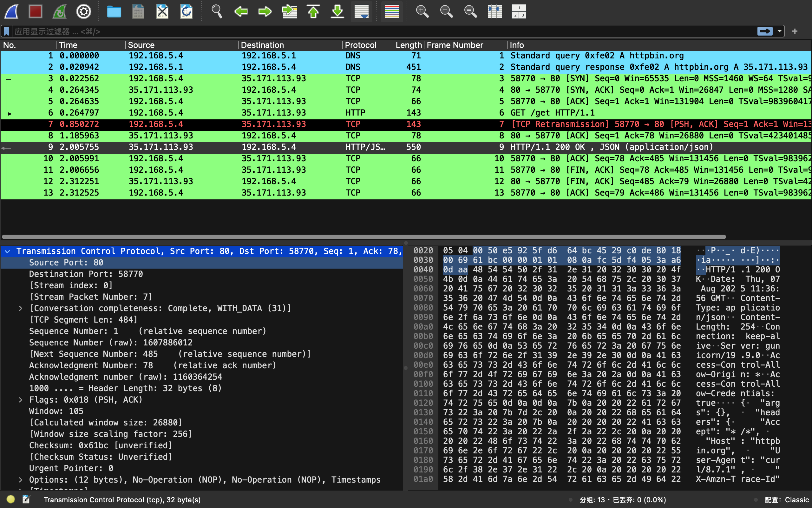Select Checksum: 0x61bc field
The image size is (812, 508).
coord(201,445)
